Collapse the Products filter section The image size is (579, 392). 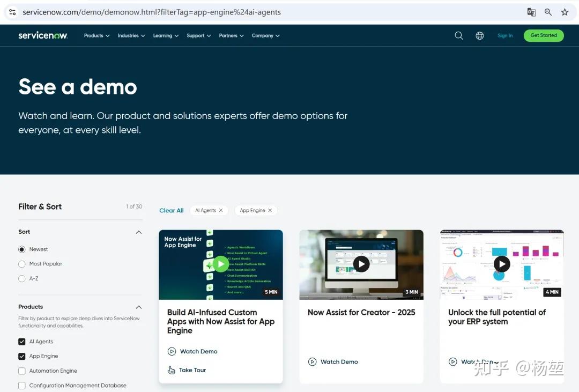click(x=139, y=307)
